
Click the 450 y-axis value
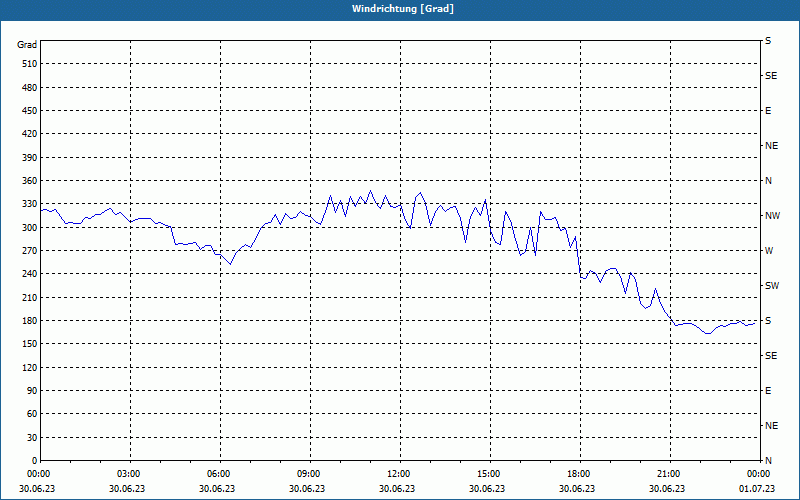click(x=30, y=111)
